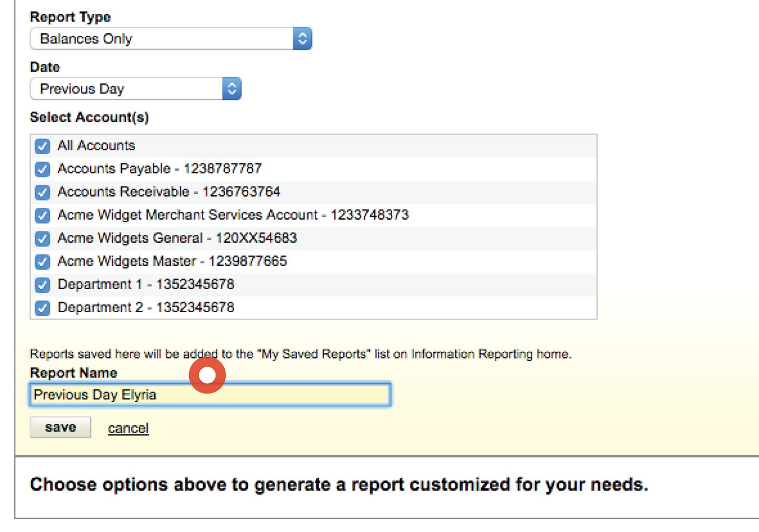This screenshot has height=532, width=759.
Task: Disable the Acme Widgets Master checkbox
Action: (x=43, y=262)
